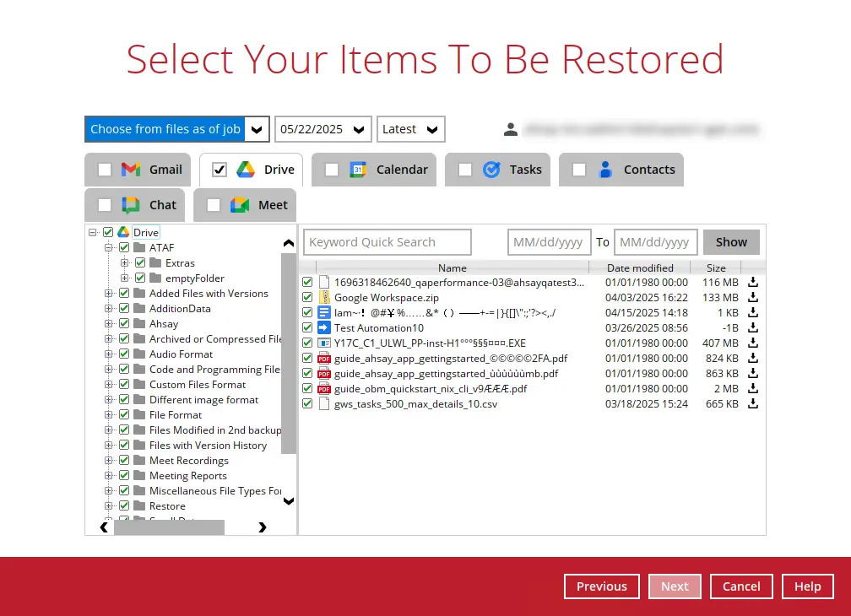
Task: Sort files by Date modified column
Action: [640, 267]
